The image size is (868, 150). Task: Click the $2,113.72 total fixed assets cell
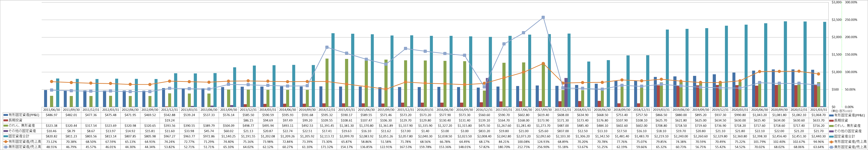[327, 136]
